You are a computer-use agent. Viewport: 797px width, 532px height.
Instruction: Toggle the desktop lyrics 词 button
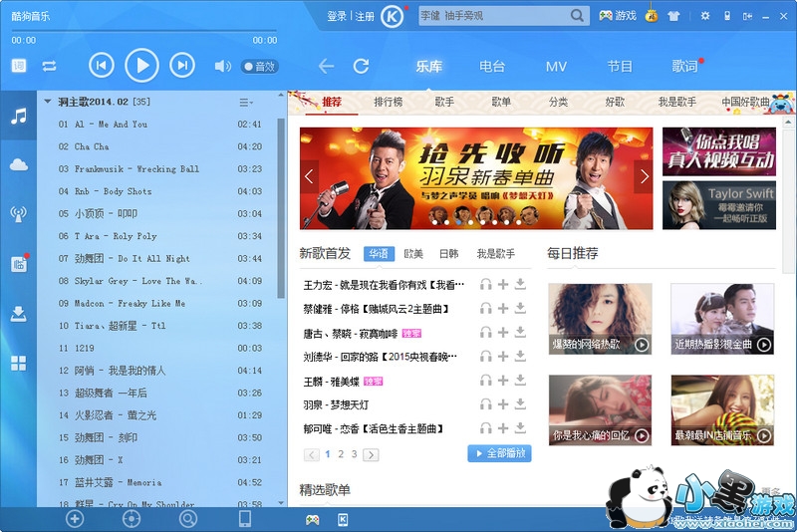[x=19, y=66]
